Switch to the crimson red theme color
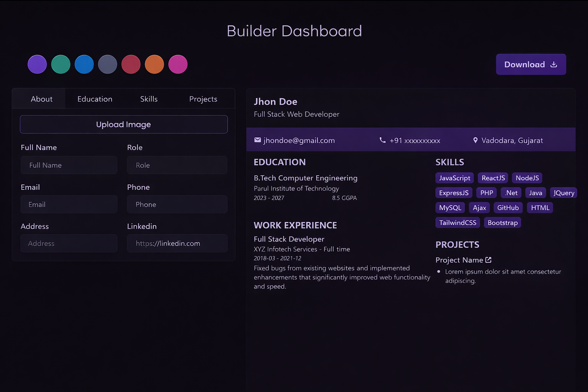Viewport: 588px width, 392px height. [131, 64]
